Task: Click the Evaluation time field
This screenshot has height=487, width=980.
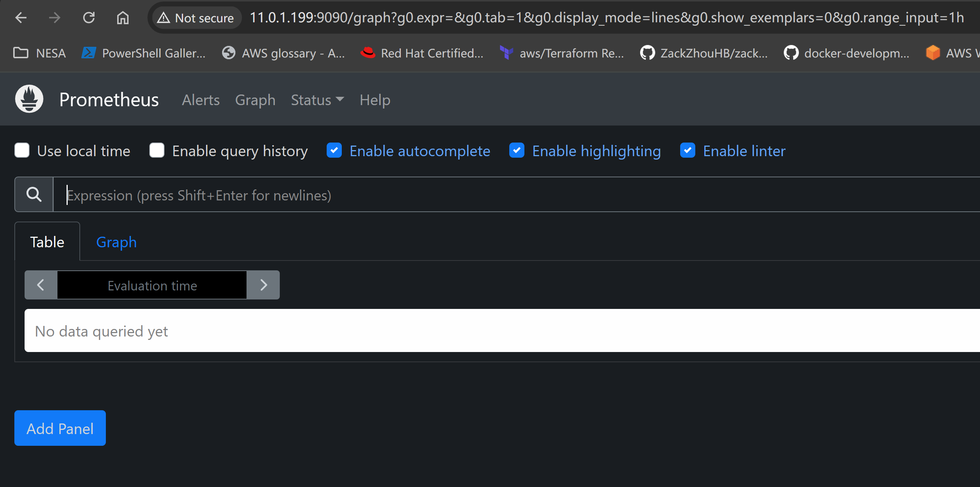Action: 152,285
